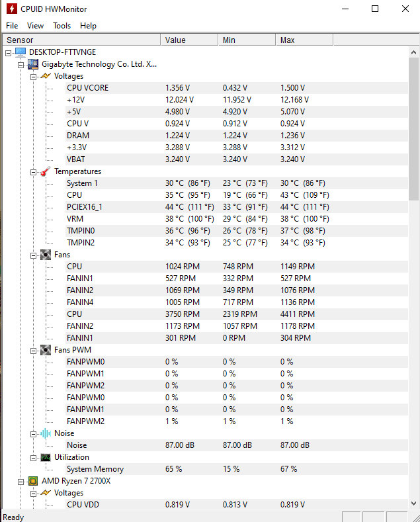This screenshot has width=420, height=522.
Task: Click the DESKTOP-FTTVNGE computer icon
Action: [x=21, y=52]
